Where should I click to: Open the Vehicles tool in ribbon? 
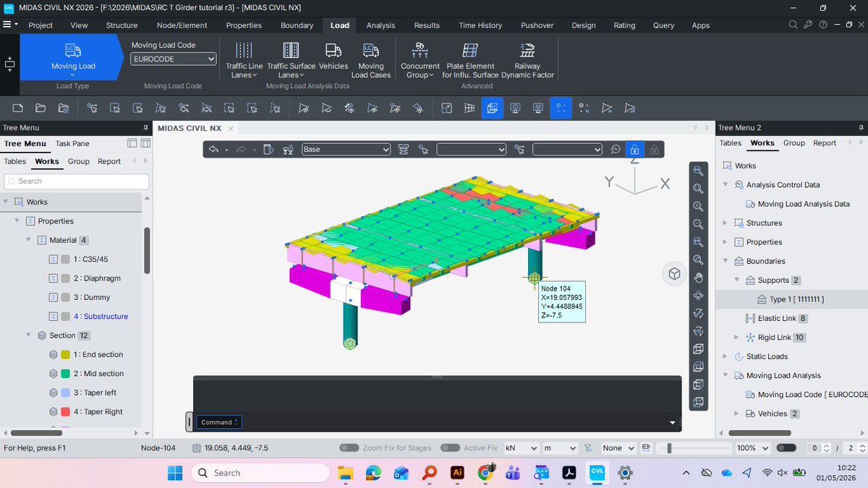pyautogui.click(x=333, y=56)
